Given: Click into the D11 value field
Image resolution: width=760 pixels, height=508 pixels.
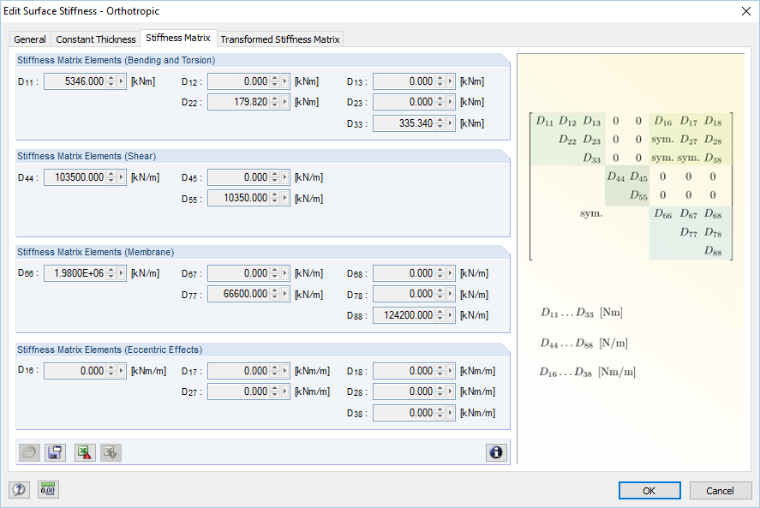Looking at the screenshot, I should click(x=75, y=81).
